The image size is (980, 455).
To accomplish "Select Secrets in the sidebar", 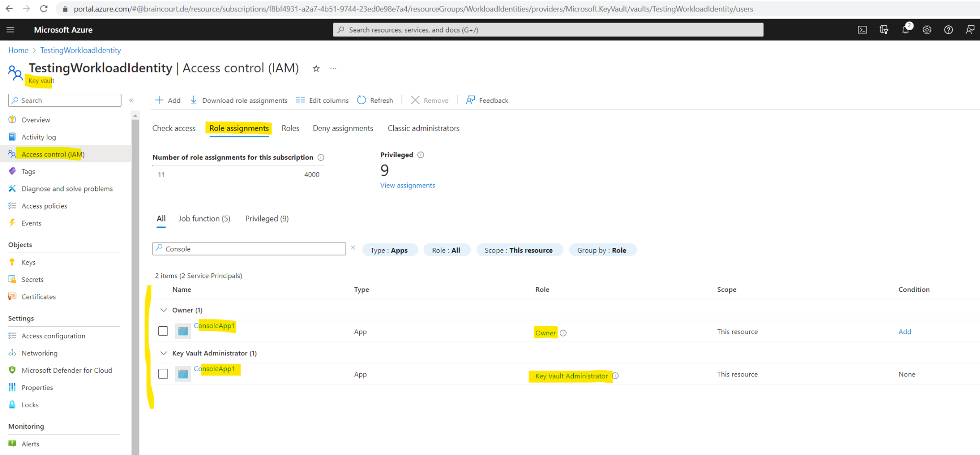I will 32,279.
